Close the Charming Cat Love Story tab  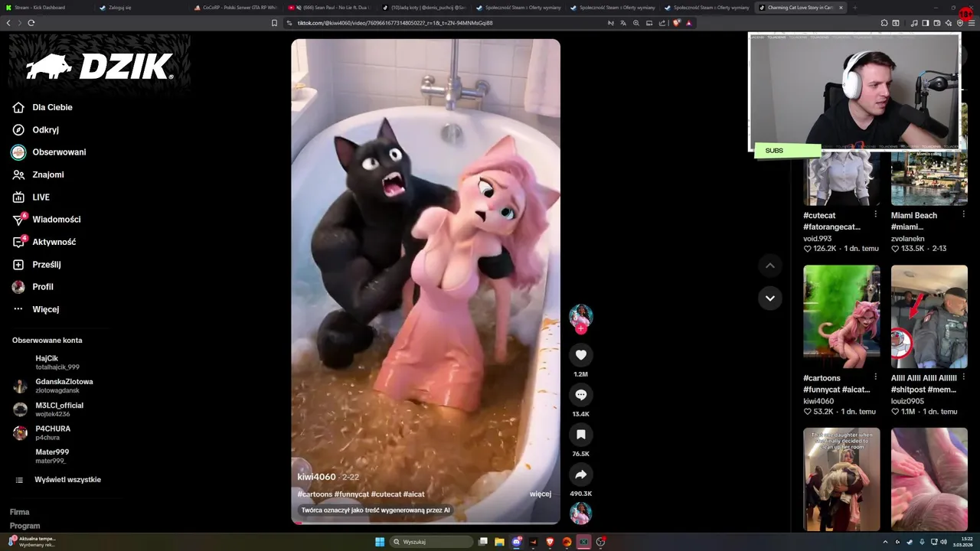coord(841,7)
